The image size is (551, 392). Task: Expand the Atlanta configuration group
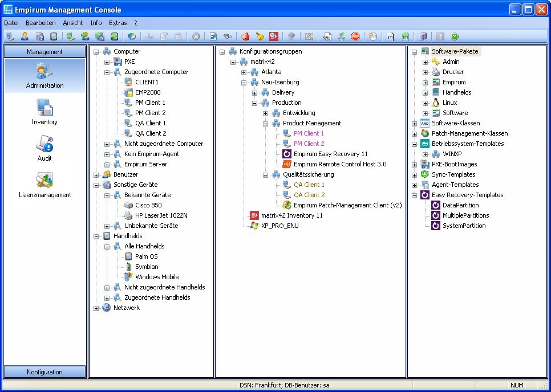(x=244, y=72)
